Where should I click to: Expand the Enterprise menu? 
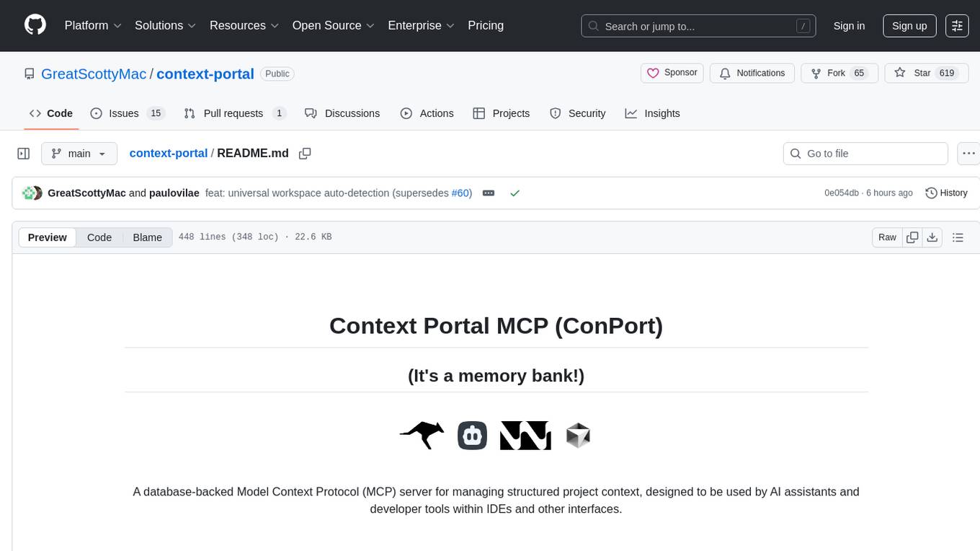(x=422, y=25)
